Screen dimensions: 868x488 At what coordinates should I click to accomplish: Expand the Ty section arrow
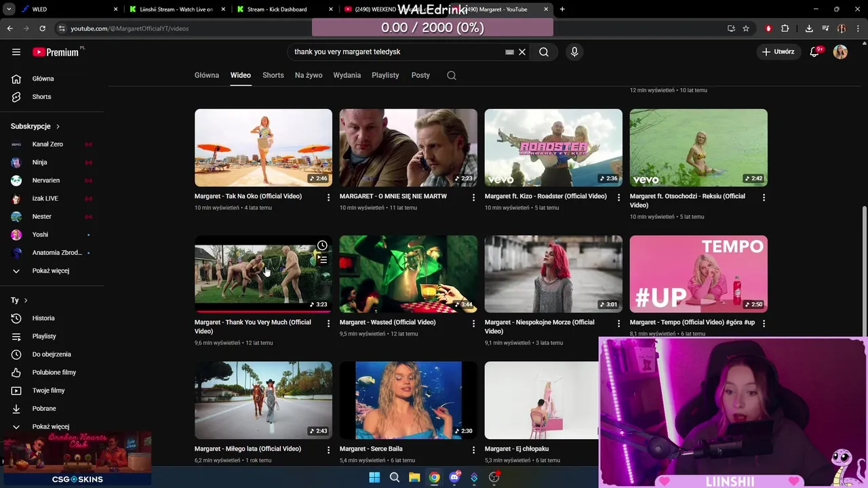(x=26, y=300)
